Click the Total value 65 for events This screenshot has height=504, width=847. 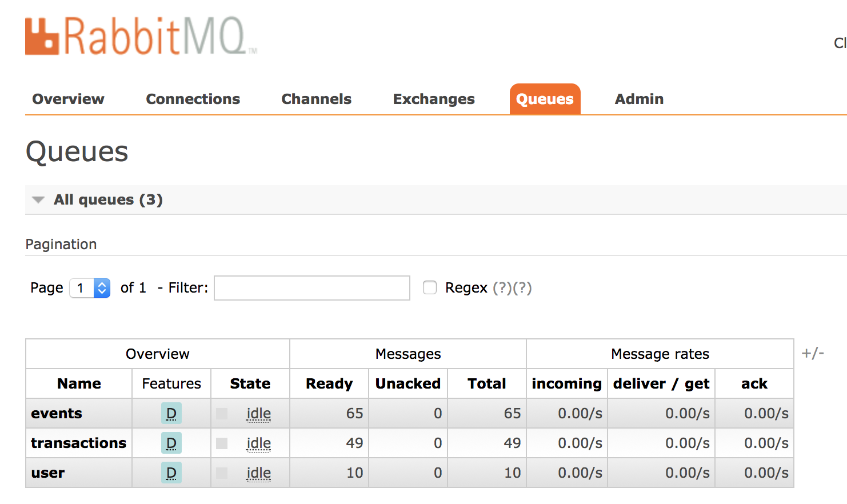[512, 413]
